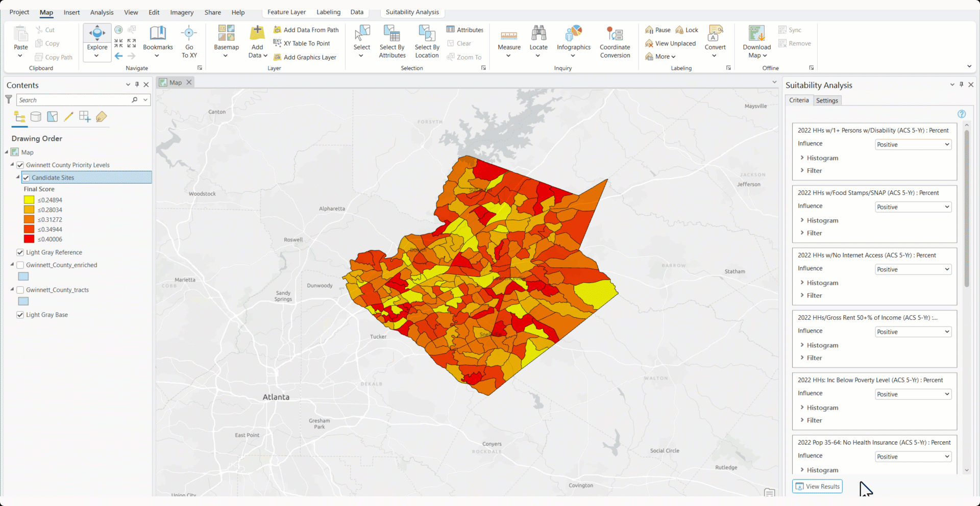Launch the Infographics tool
Image resolution: width=980 pixels, height=506 pixels.
(573, 41)
